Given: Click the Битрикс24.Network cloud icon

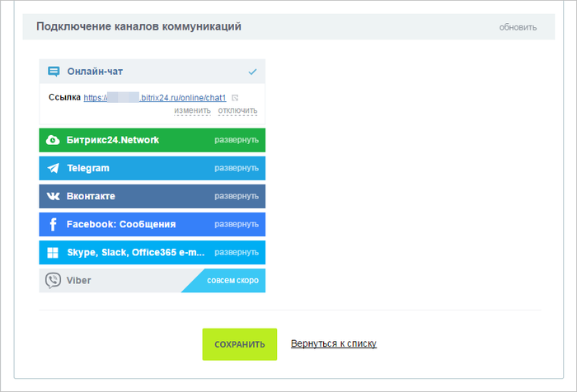Looking at the screenshot, I should tap(53, 140).
